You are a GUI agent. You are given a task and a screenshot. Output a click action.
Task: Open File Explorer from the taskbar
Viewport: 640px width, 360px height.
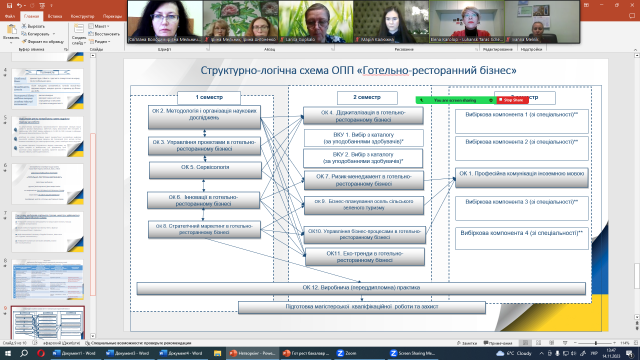pyautogui.click(x=218, y=353)
